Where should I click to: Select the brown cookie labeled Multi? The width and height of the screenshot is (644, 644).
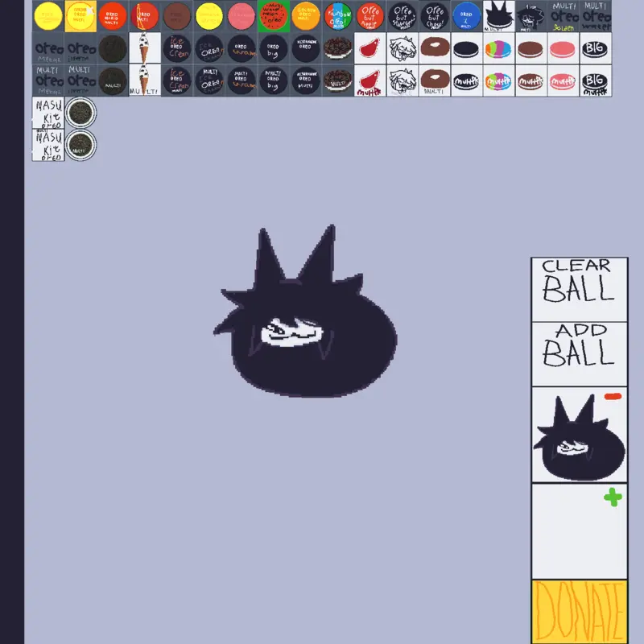pyautogui.click(x=531, y=81)
